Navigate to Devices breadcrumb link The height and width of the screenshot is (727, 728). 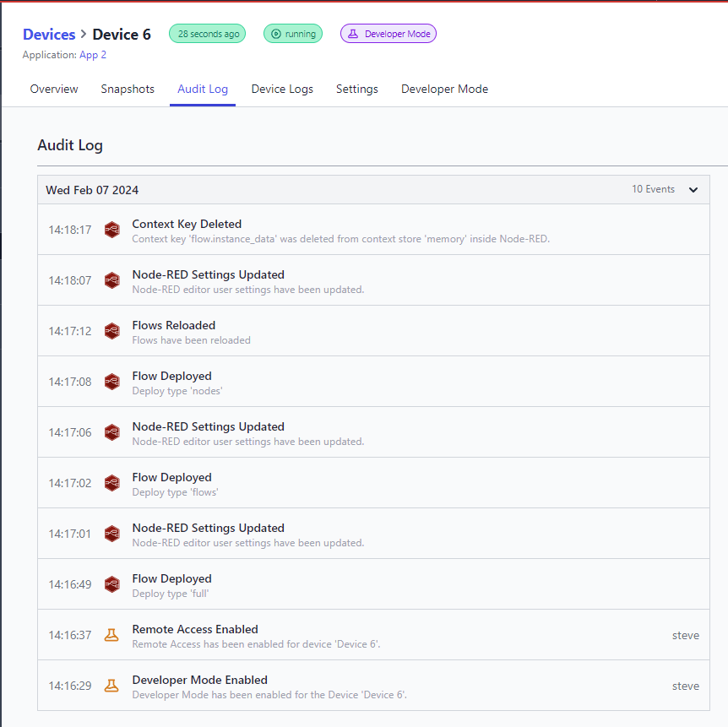[x=49, y=35]
